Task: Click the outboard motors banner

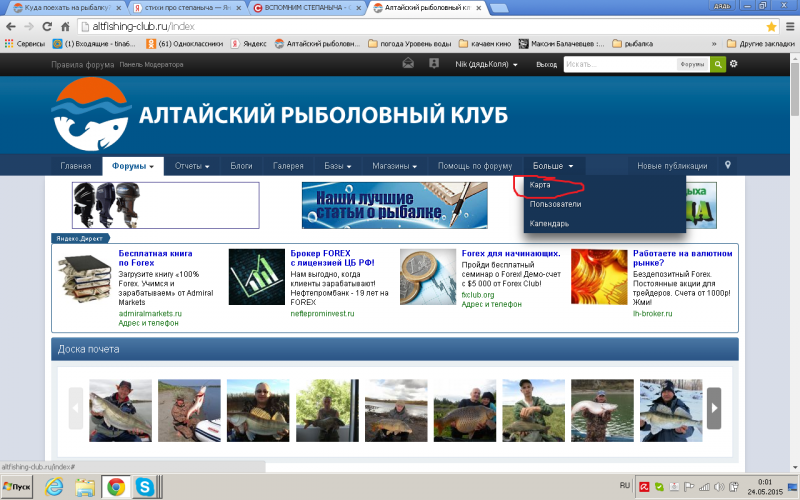Action: click(x=165, y=205)
